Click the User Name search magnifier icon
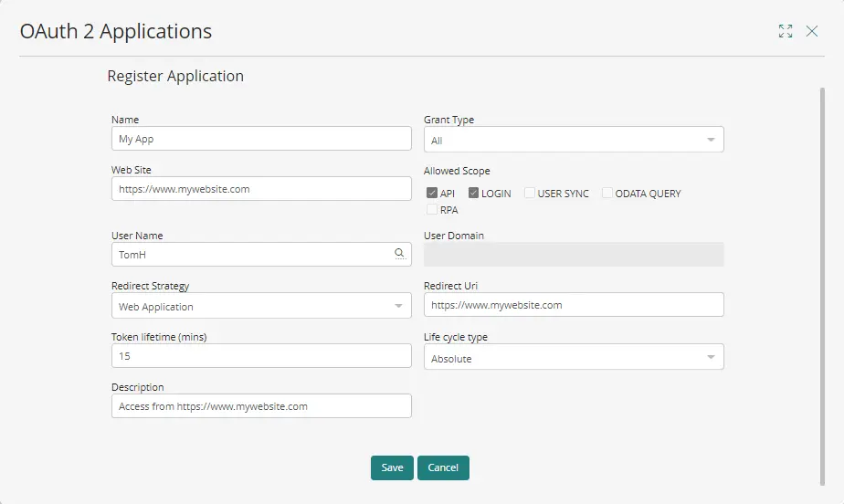The width and height of the screenshot is (844, 504). point(399,253)
